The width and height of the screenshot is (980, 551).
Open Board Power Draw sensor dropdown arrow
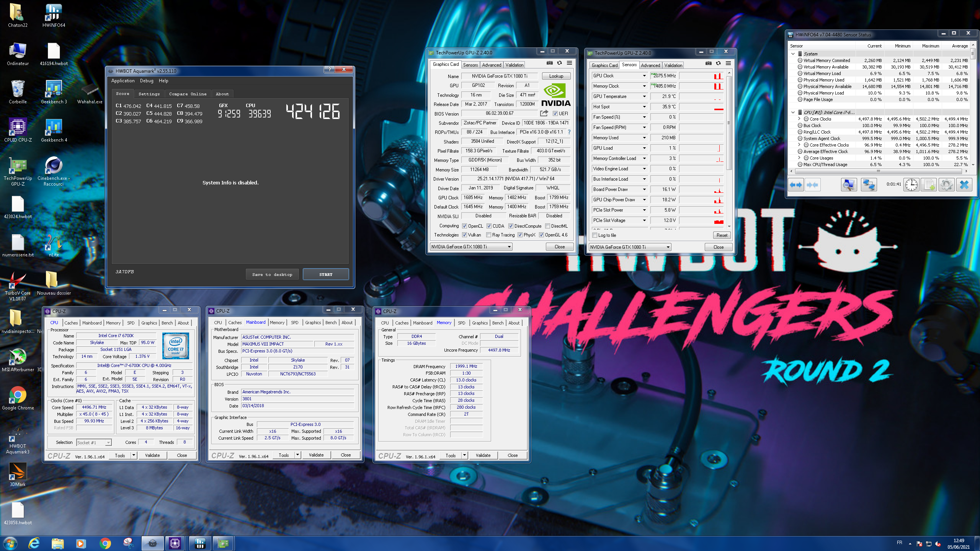(x=644, y=189)
